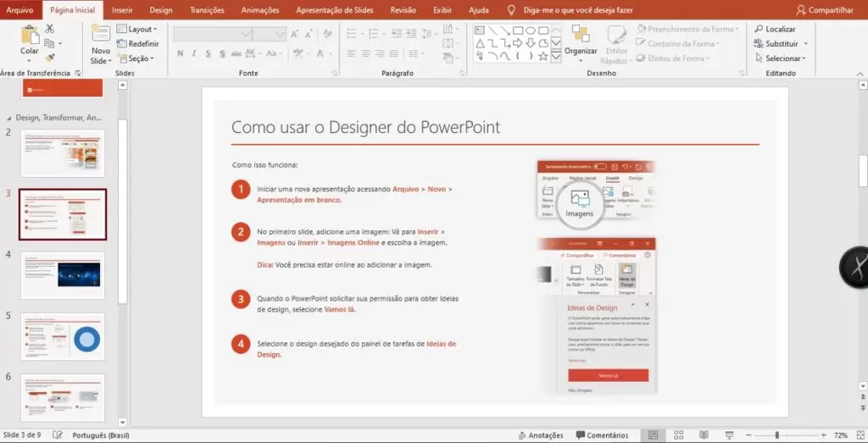Select the right arrow shape in gallery
This screenshot has height=443, width=868.
click(x=518, y=43)
